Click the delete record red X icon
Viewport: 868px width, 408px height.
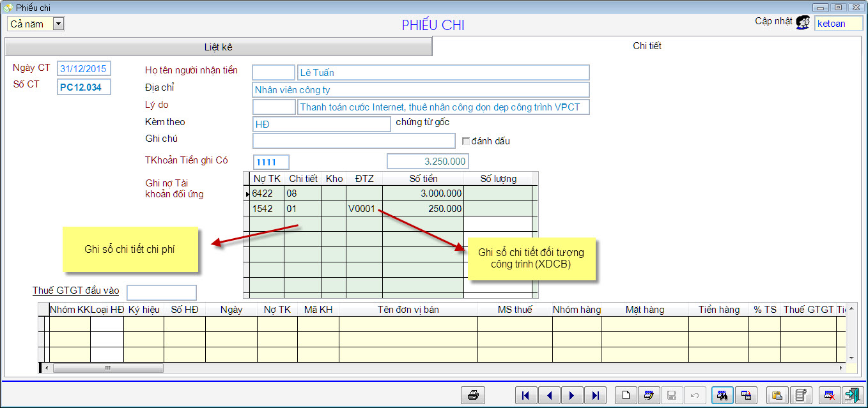829,395
